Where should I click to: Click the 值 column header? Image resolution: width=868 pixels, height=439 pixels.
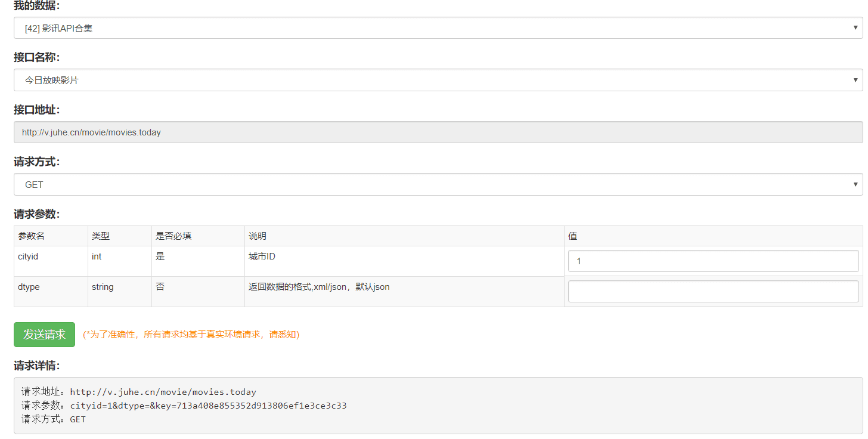pyautogui.click(x=572, y=236)
